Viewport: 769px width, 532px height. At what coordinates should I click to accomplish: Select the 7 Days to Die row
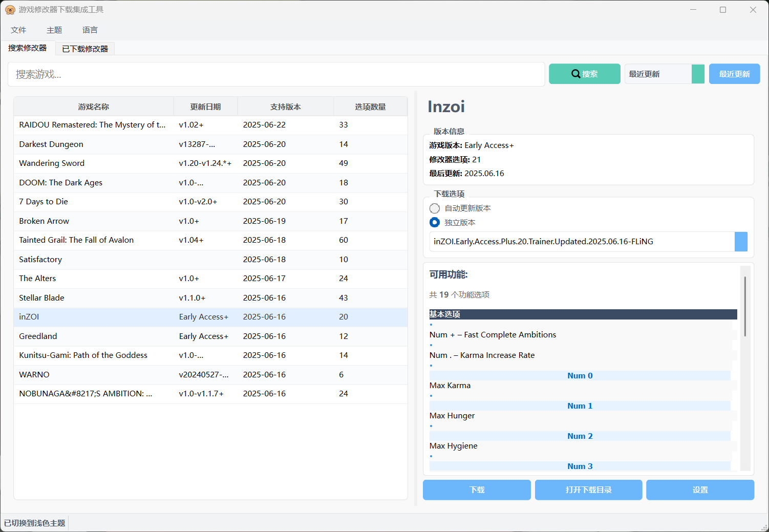point(211,202)
